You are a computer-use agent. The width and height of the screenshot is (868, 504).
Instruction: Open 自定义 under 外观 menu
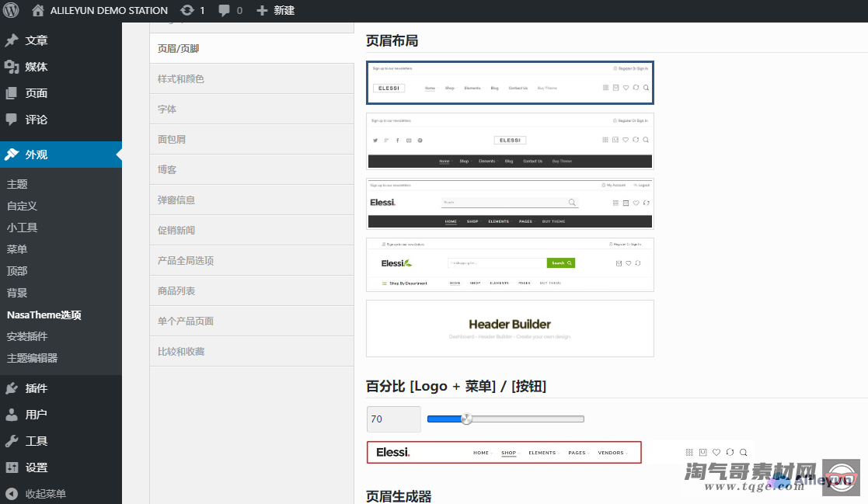pyautogui.click(x=22, y=206)
